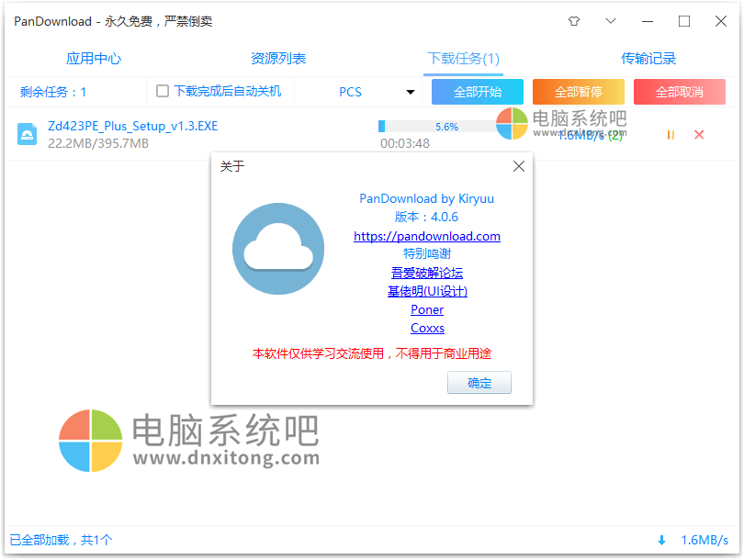Open the title bar dropdown menu arrow
The image size is (744, 560).
coord(611,21)
